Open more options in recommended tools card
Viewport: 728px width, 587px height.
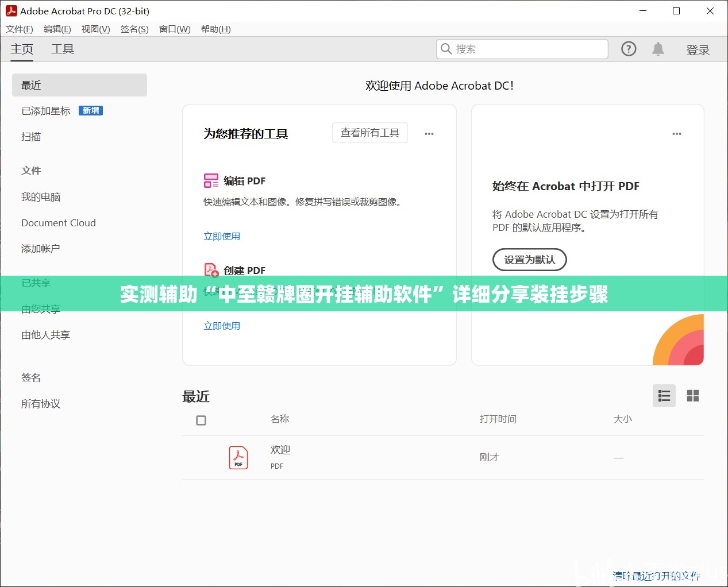point(429,134)
